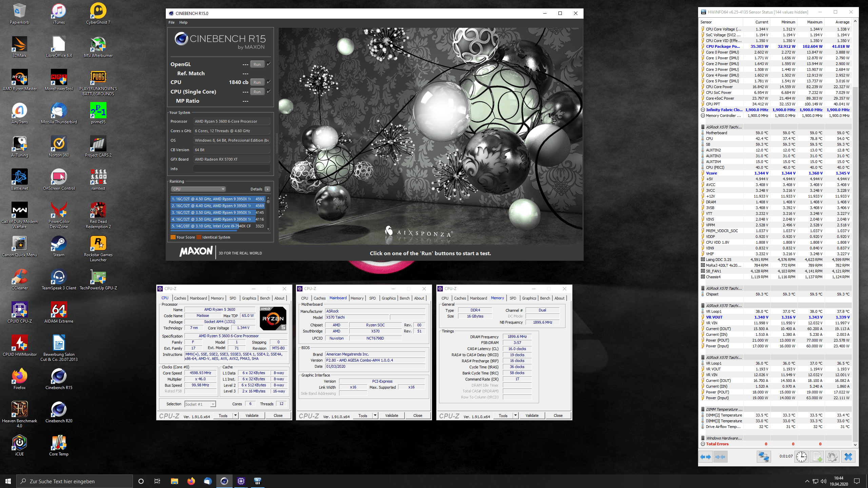This screenshot has height=488, width=868.
Task: Open Tools dropdown arrow in first CPU-Z
Action: pyautogui.click(x=235, y=415)
